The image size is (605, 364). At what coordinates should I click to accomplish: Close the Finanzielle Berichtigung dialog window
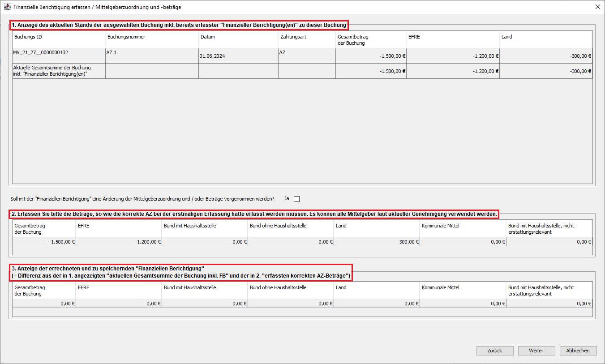click(x=597, y=7)
